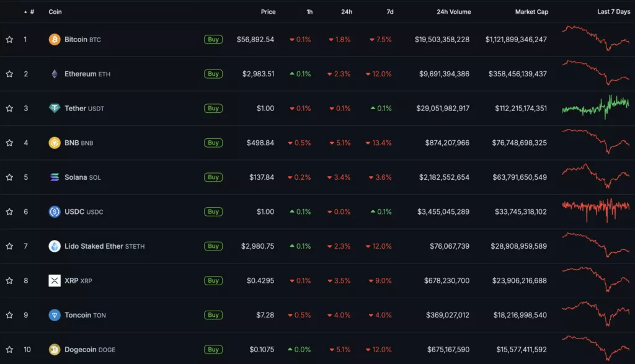Click the Lido Staked Ether logo icon

[55, 246]
